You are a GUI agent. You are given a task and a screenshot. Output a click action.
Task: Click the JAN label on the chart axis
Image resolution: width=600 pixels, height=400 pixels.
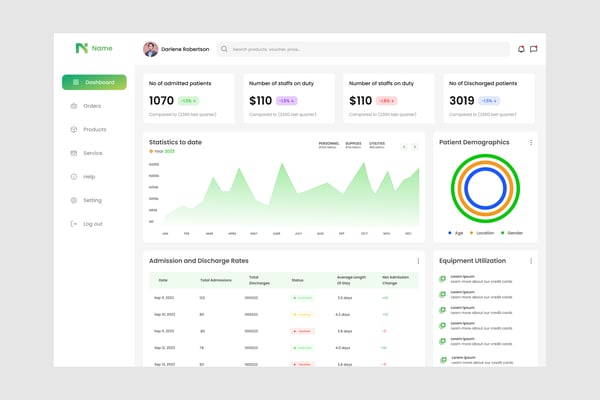click(x=165, y=233)
